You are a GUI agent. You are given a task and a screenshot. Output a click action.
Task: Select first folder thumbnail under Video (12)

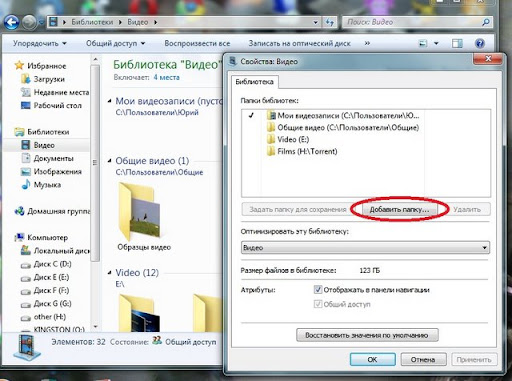click(140, 313)
